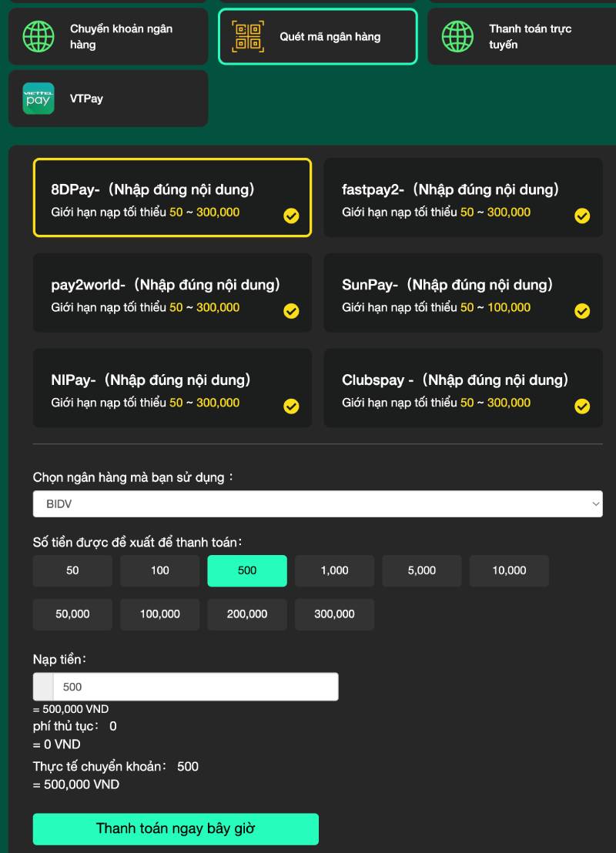
Task: Click the yellow checkmark on 8DPay card
Action: tap(291, 216)
